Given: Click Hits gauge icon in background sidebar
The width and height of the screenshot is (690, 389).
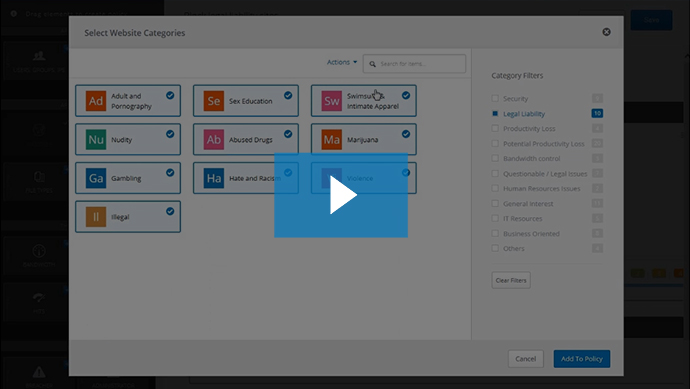Looking at the screenshot, I should click(x=39, y=298).
